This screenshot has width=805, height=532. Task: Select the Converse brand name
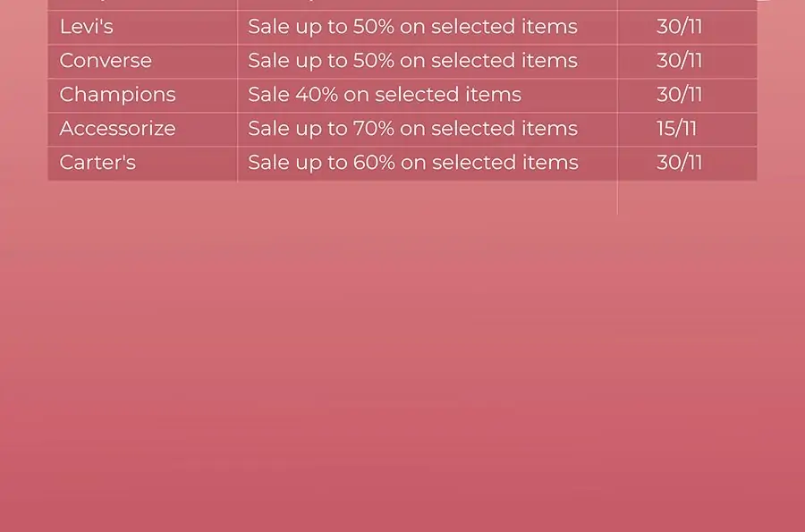coord(106,61)
